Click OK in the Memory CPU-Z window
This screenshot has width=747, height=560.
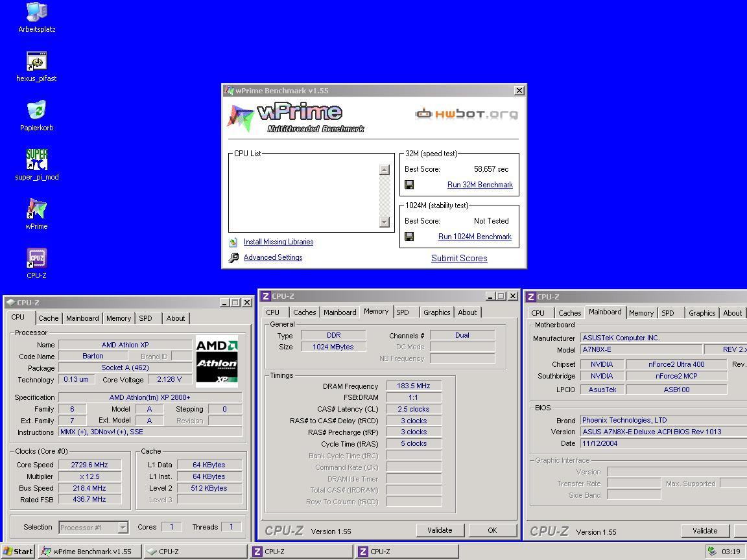coord(493,530)
